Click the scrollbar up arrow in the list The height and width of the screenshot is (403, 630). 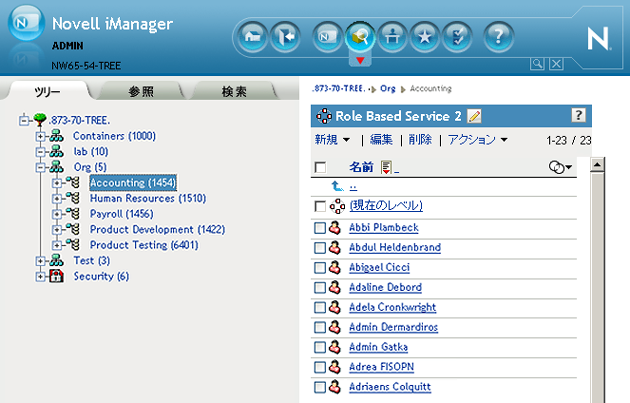point(597,164)
